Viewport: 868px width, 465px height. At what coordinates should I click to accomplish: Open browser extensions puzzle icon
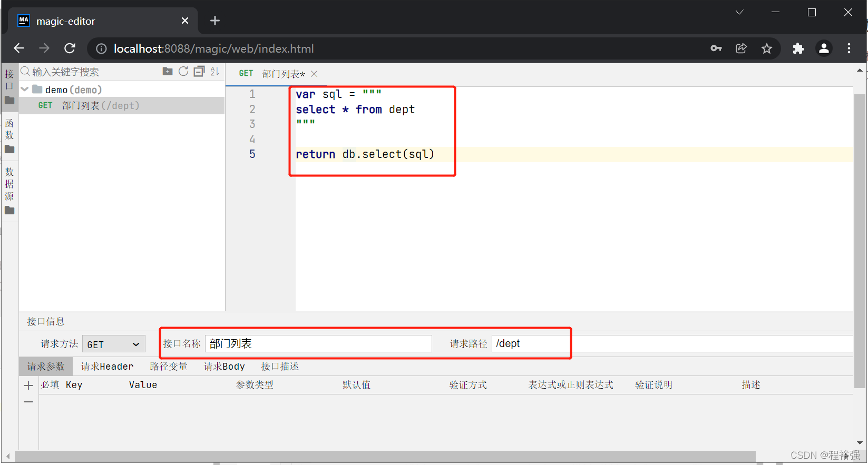(x=798, y=48)
